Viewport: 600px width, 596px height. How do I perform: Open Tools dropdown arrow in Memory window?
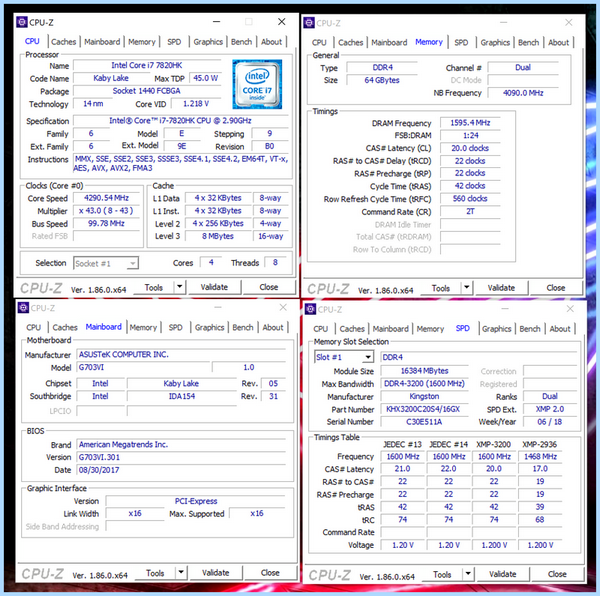(x=466, y=288)
